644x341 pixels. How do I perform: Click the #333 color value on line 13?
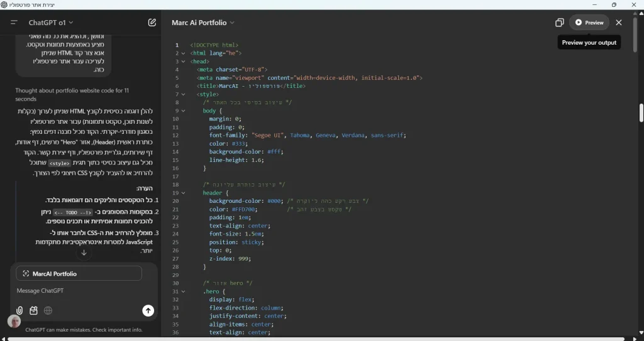(x=238, y=144)
